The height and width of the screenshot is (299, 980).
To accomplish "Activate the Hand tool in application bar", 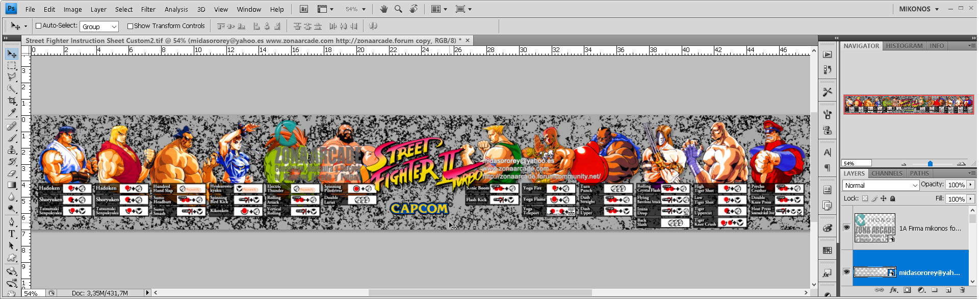I will 384,9.
